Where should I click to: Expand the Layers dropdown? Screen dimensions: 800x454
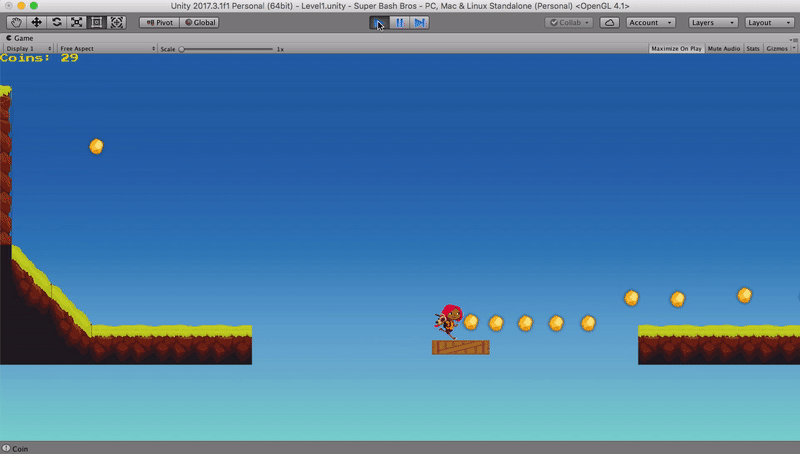pos(713,22)
